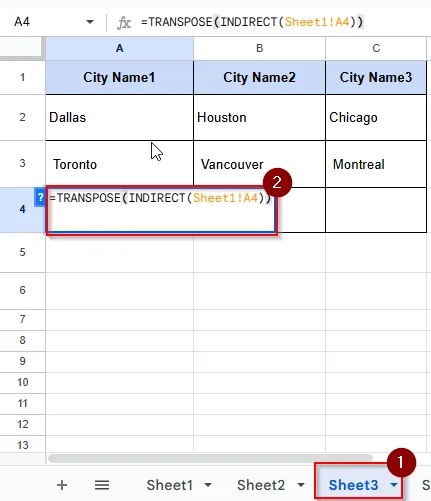
Task: Select empty cell B6
Action: pyautogui.click(x=259, y=291)
